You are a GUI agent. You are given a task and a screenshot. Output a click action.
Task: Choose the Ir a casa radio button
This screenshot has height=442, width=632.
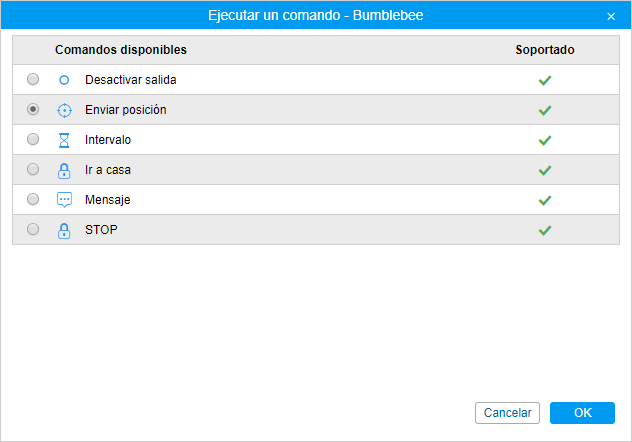pyautogui.click(x=33, y=169)
